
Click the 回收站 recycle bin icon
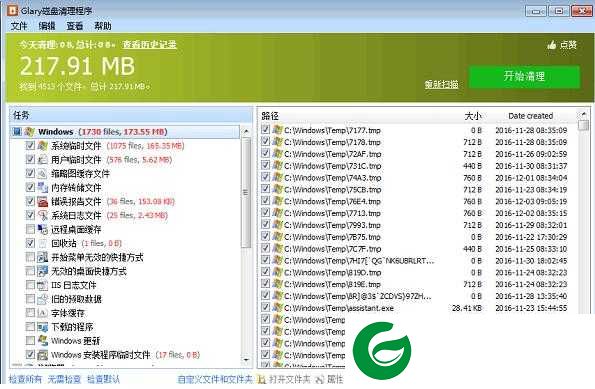click(42, 243)
